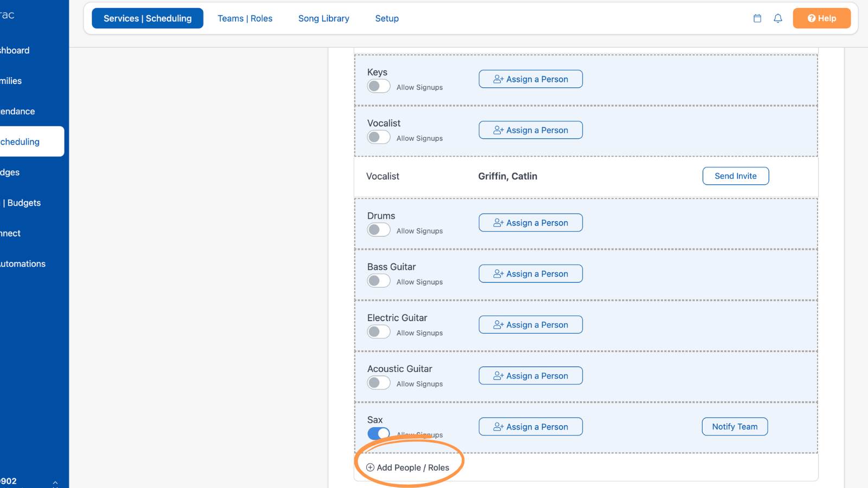Click Add People / Roles
The width and height of the screenshot is (868, 488).
point(408,467)
